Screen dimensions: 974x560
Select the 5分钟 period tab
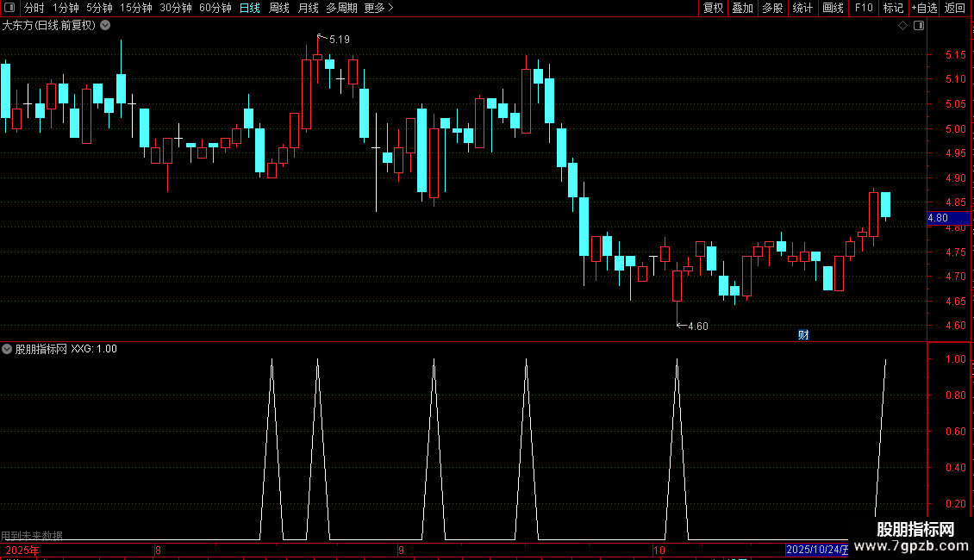click(99, 8)
